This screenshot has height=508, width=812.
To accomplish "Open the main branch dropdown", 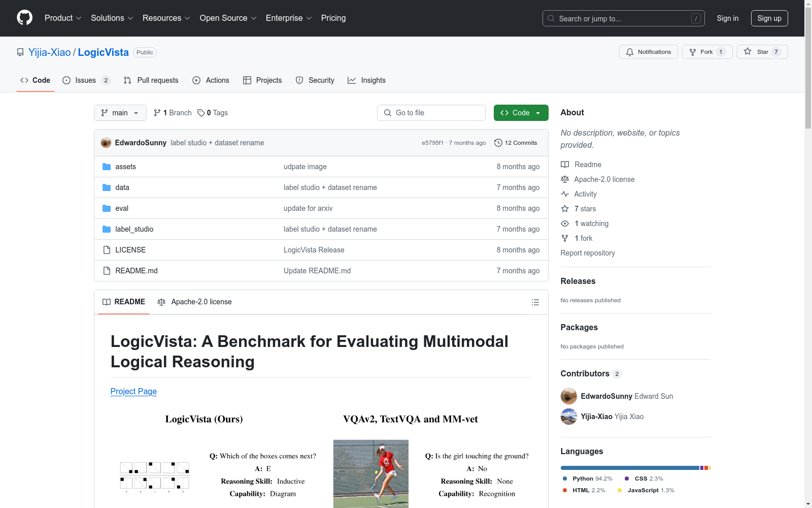I will point(120,113).
